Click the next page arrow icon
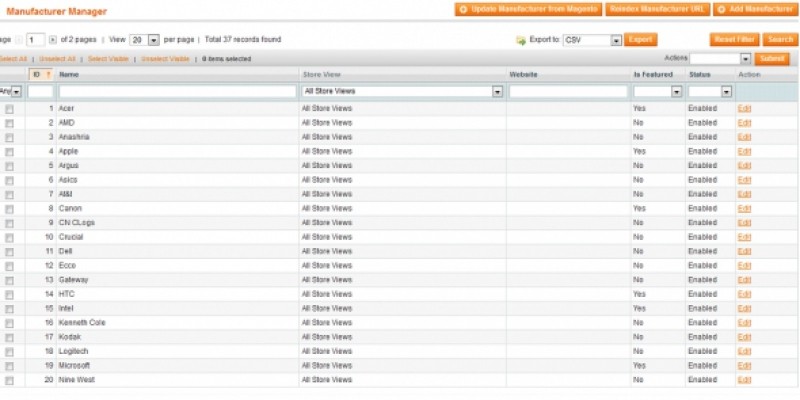This screenshot has height=400, width=800. (53, 40)
